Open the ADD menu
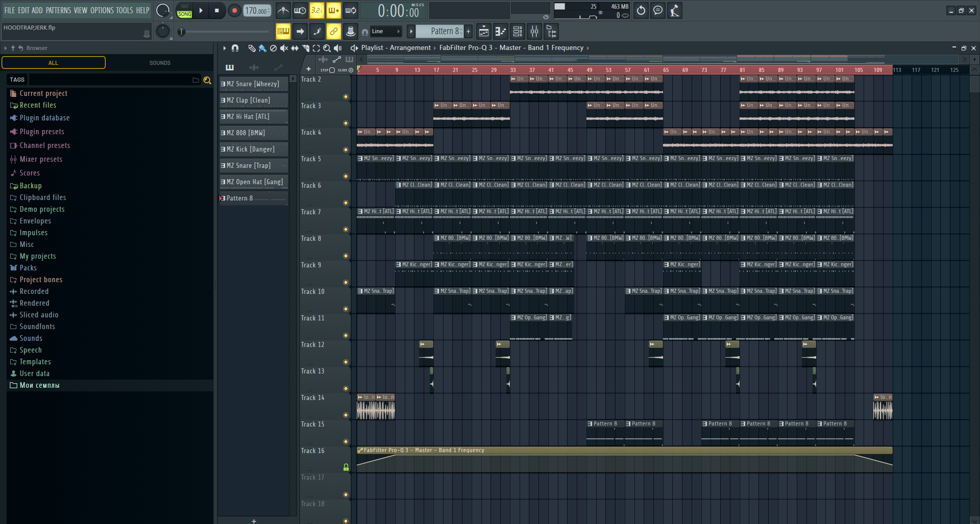The width and height of the screenshot is (980, 524). tap(37, 10)
